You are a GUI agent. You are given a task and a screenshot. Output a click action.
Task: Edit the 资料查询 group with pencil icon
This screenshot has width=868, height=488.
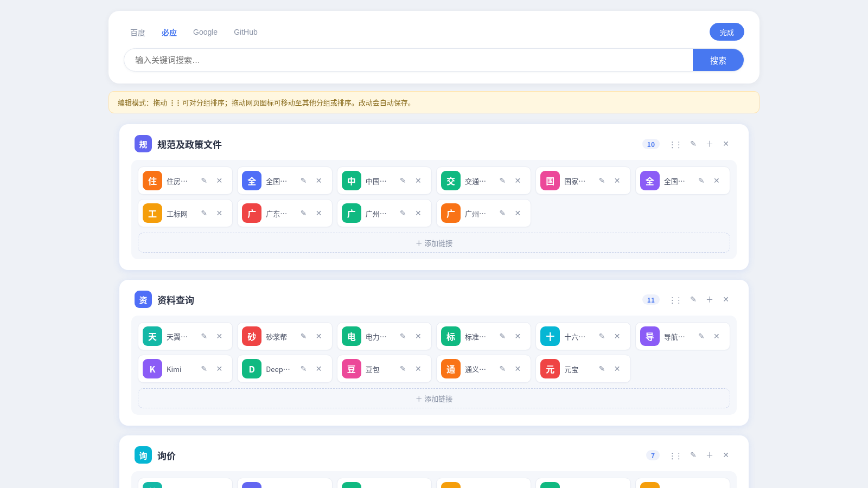click(693, 299)
